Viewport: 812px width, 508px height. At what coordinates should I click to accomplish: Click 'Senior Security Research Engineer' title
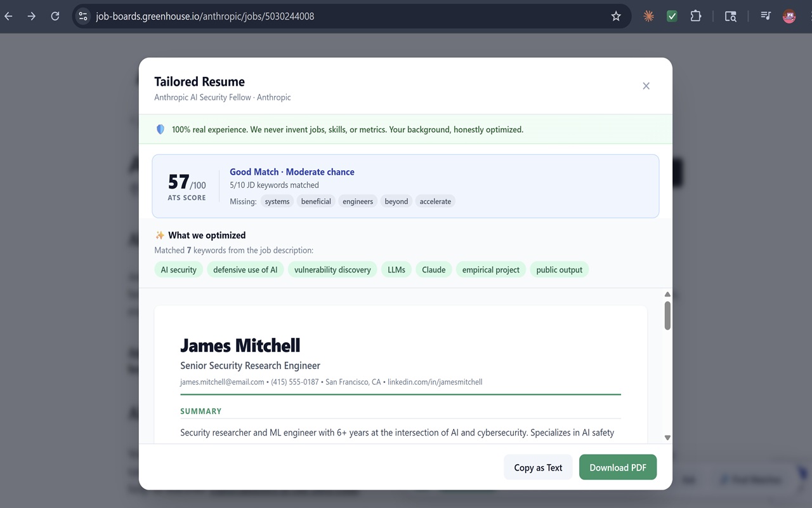(x=250, y=366)
